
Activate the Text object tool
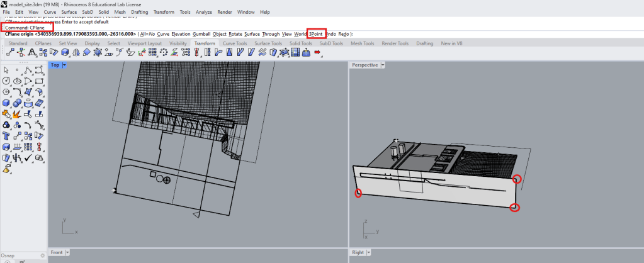6,135
